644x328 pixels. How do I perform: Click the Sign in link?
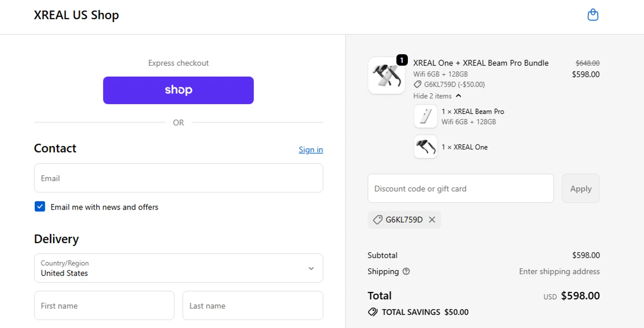coord(311,150)
